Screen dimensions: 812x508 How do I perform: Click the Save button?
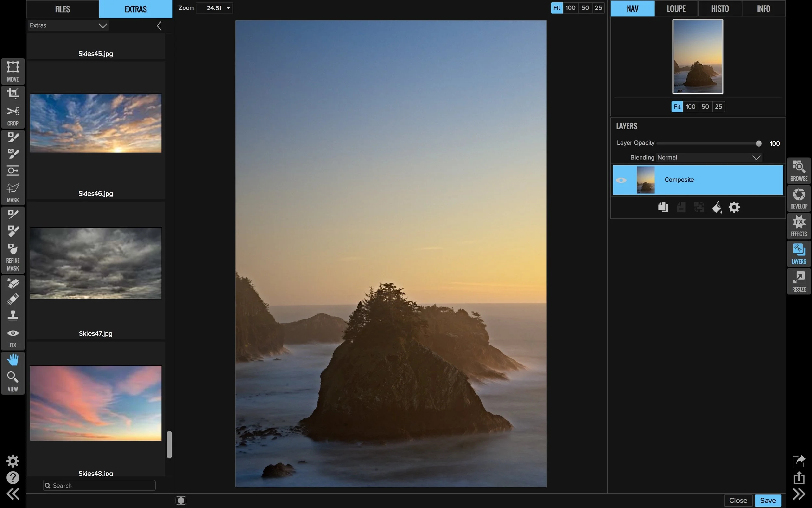pos(768,500)
